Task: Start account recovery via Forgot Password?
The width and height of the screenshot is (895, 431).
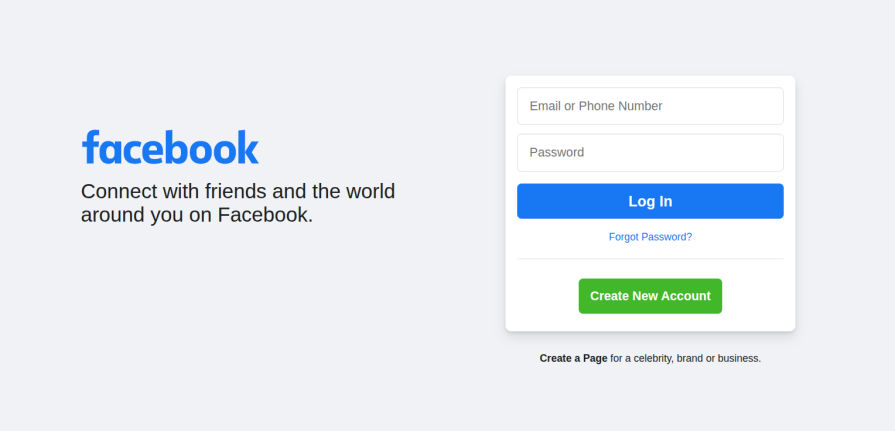Action: [650, 237]
